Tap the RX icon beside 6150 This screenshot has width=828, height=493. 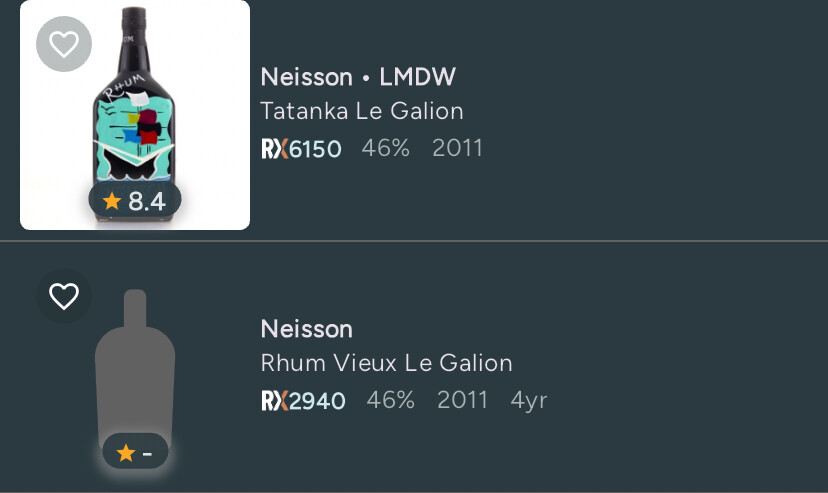(274, 149)
